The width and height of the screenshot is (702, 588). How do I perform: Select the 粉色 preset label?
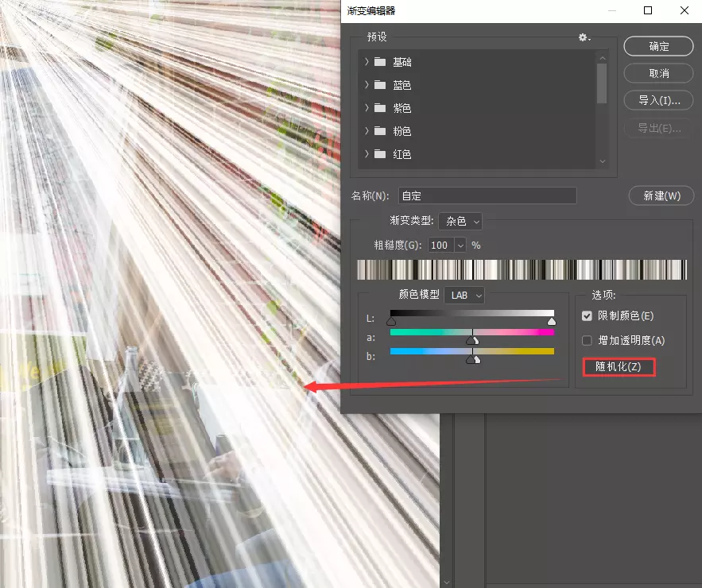coord(402,131)
